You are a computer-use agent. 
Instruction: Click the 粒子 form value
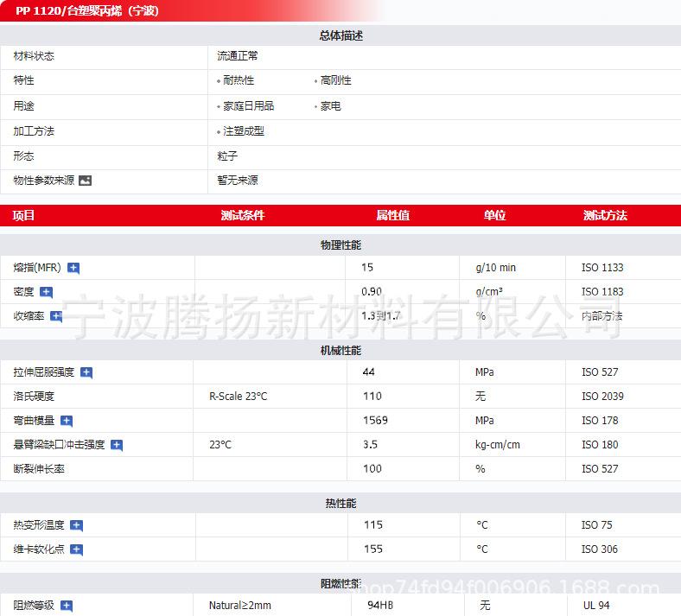click(227, 156)
